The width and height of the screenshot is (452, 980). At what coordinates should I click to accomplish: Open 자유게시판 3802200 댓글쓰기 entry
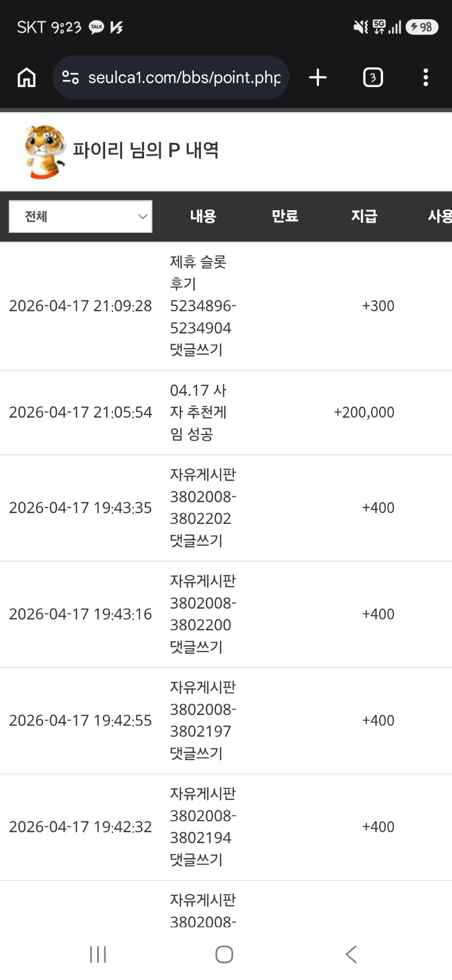coord(202,614)
